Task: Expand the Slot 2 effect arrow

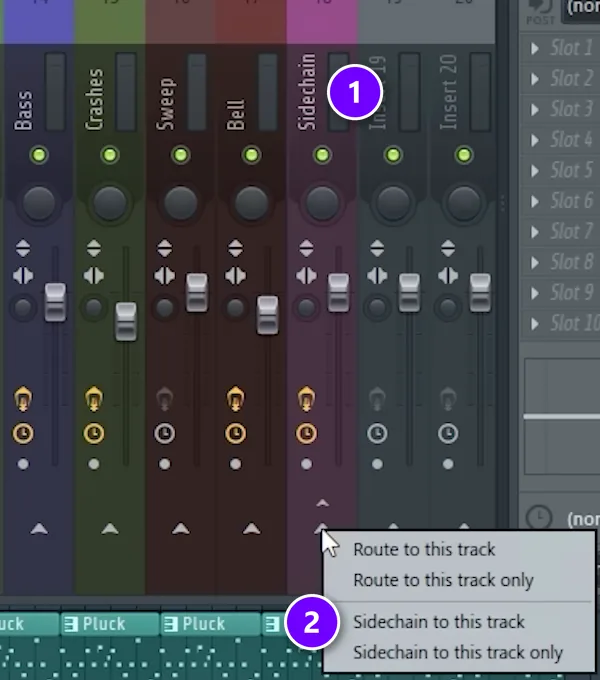Action: [535, 79]
